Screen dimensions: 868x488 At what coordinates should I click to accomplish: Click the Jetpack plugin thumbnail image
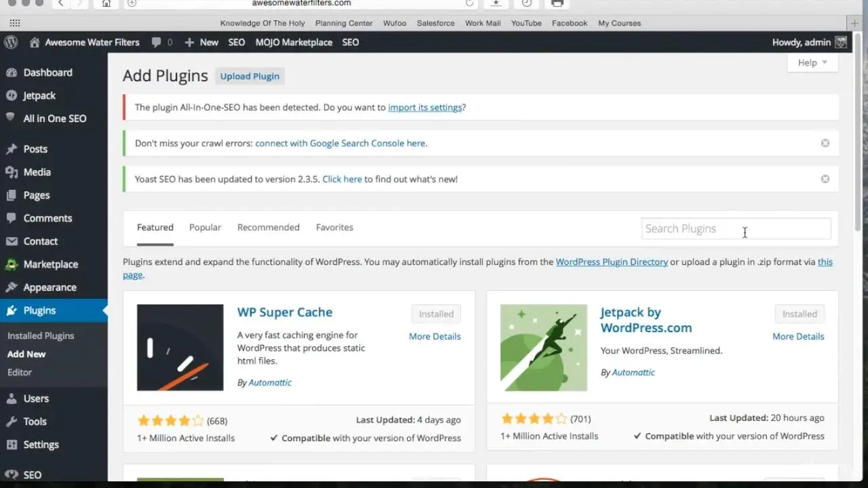point(544,348)
